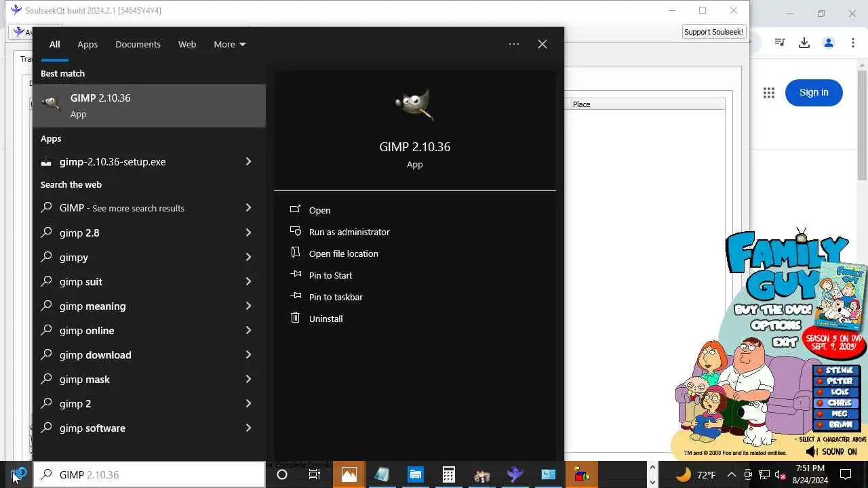
Task: Click the trash icon next to Uninstall
Action: point(295,318)
